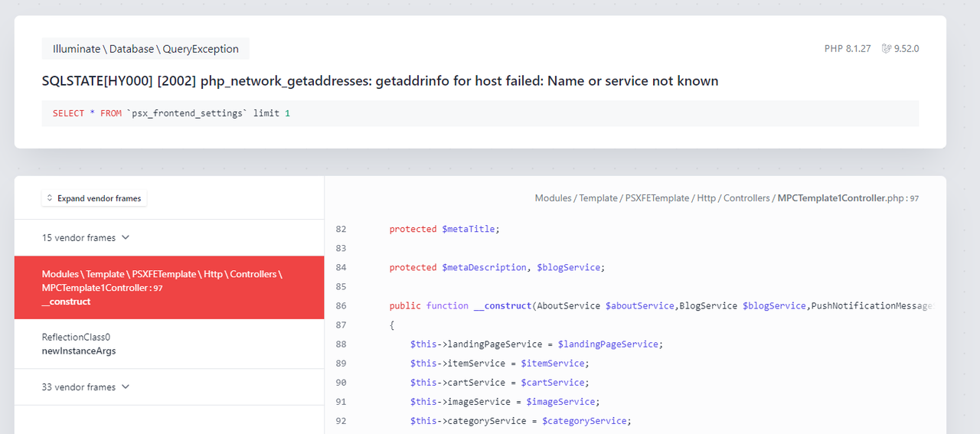This screenshot has height=434, width=980.
Task: Click the SQLSTATE[HY000] error message heading
Action: click(x=380, y=81)
